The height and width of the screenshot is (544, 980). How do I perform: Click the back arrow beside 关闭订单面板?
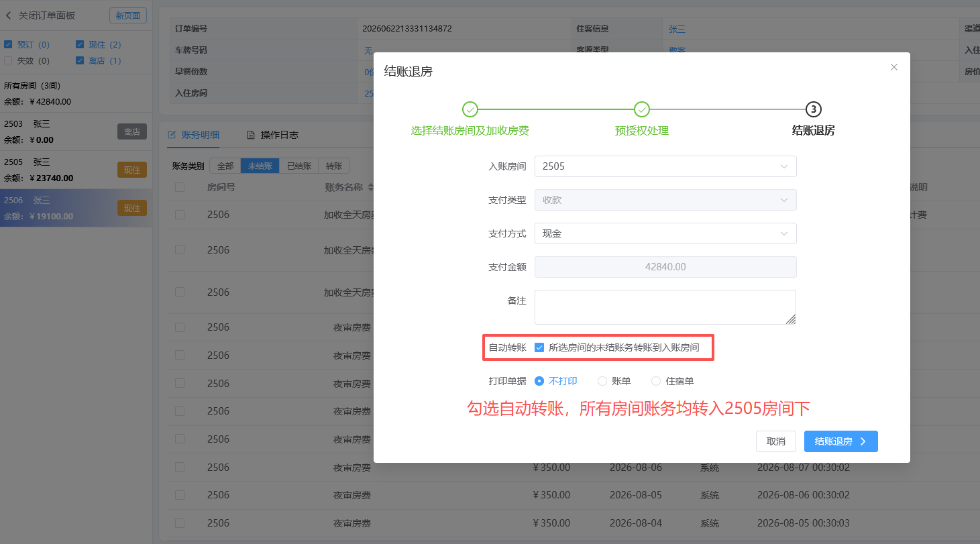tap(9, 15)
